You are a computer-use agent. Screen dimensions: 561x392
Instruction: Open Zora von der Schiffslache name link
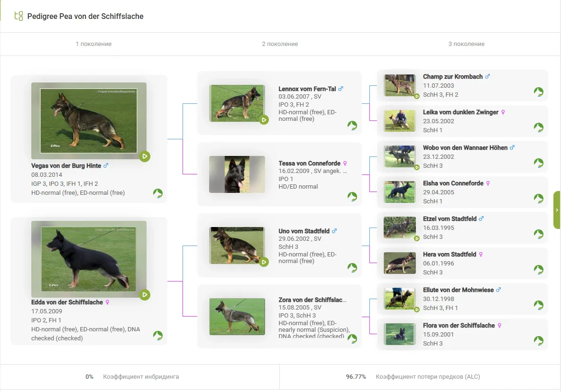click(312, 300)
